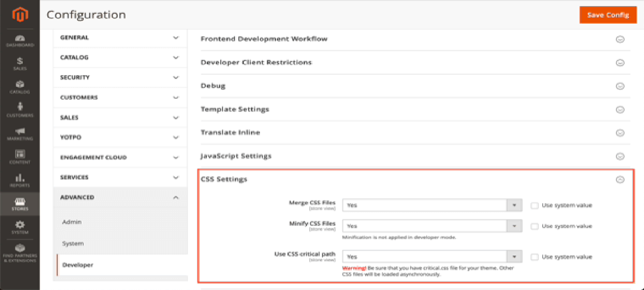Open the Merge CSS Files dropdown
Screen dimensions: 644x290
[432, 205]
